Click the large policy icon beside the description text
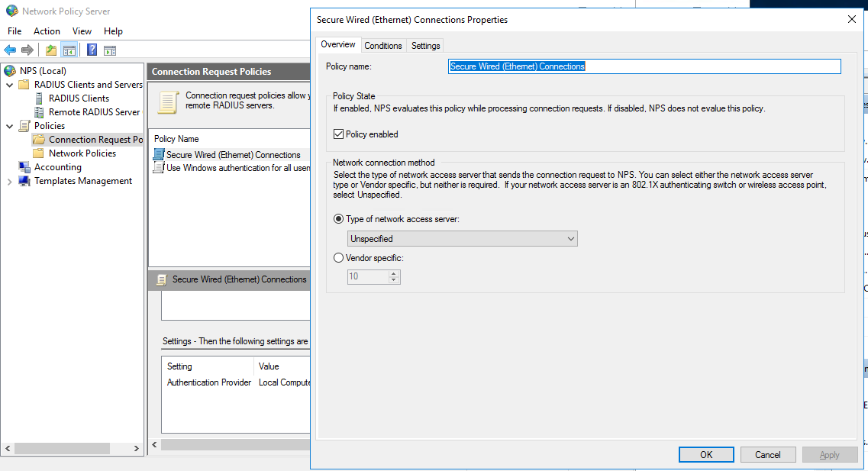This screenshot has height=471, width=868. (x=168, y=102)
